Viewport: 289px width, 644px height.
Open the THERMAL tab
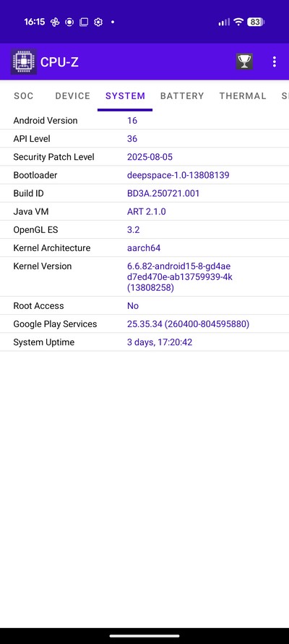pos(243,96)
